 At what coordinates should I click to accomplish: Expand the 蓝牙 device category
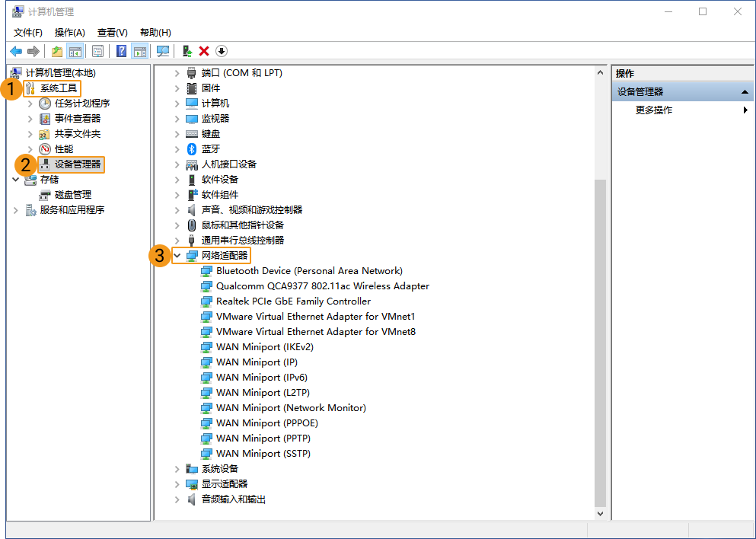(177, 149)
